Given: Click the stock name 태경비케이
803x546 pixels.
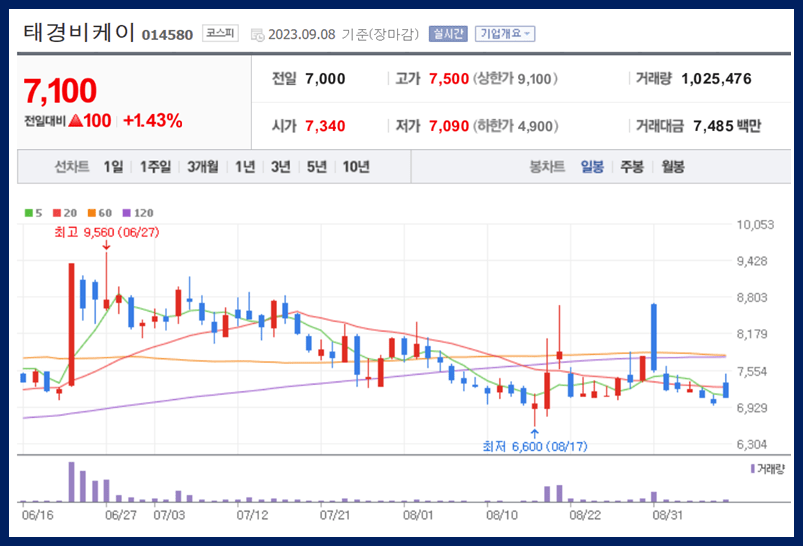Looking at the screenshot, I should 79,33.
